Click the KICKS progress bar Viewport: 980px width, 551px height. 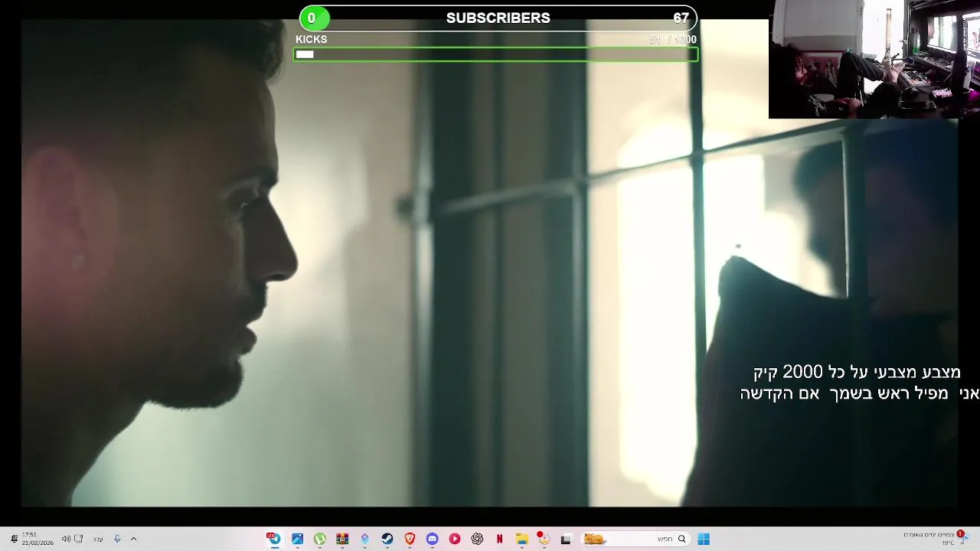tap(495, 54)
